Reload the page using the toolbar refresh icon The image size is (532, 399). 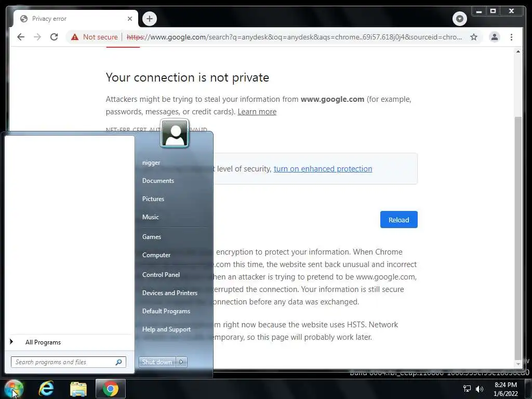tap(54, 37)
